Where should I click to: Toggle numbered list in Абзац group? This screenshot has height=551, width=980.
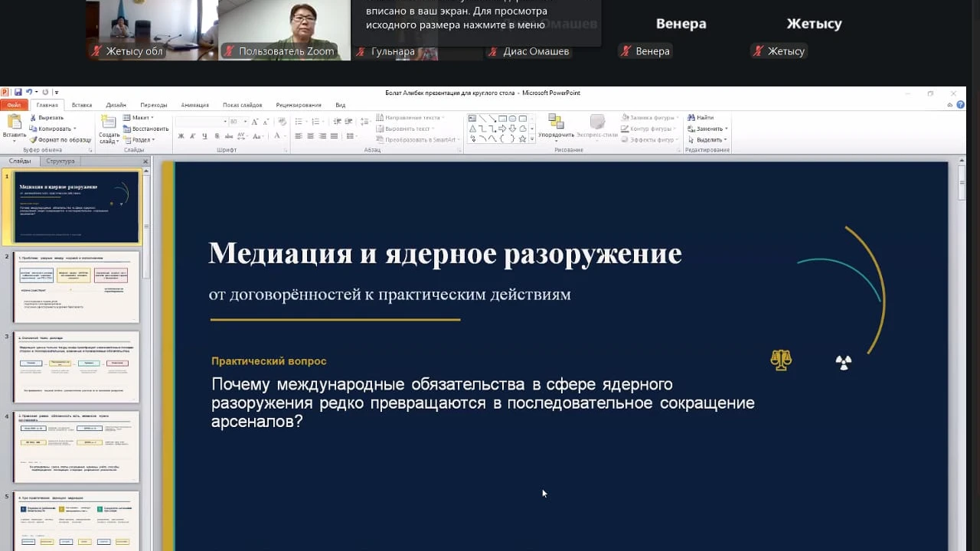[317, 122]
